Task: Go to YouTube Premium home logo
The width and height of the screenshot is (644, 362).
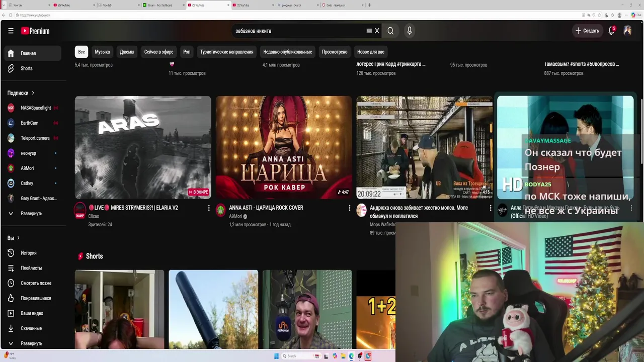Action: click(35, 31)
